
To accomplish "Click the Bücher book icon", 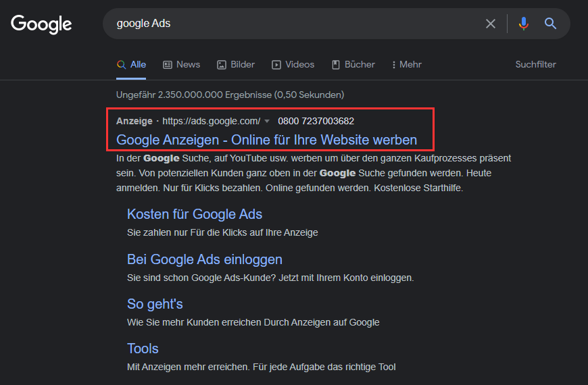I will pos(336,65).
